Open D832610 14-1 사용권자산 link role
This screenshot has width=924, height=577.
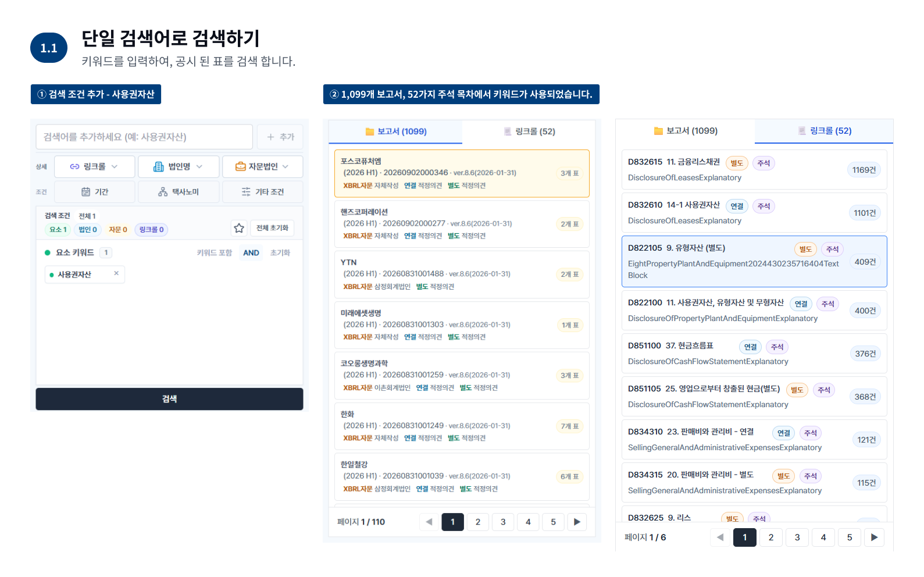[754, 213]
